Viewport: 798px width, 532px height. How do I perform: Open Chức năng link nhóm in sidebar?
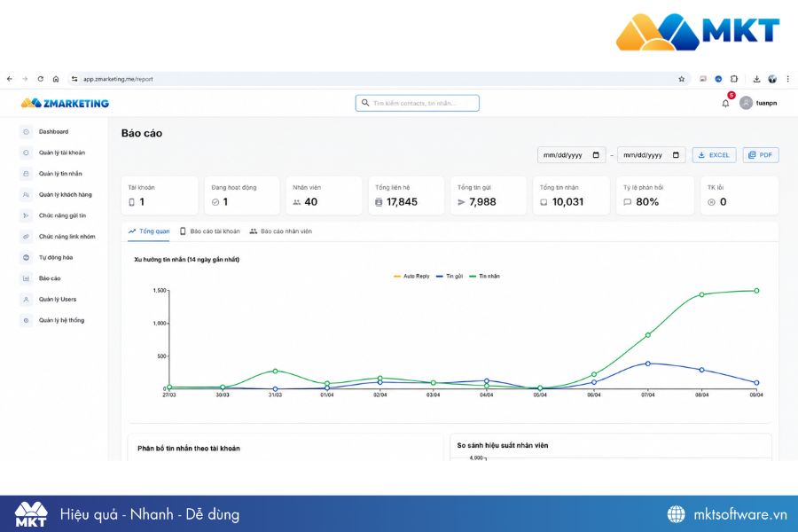66,237
